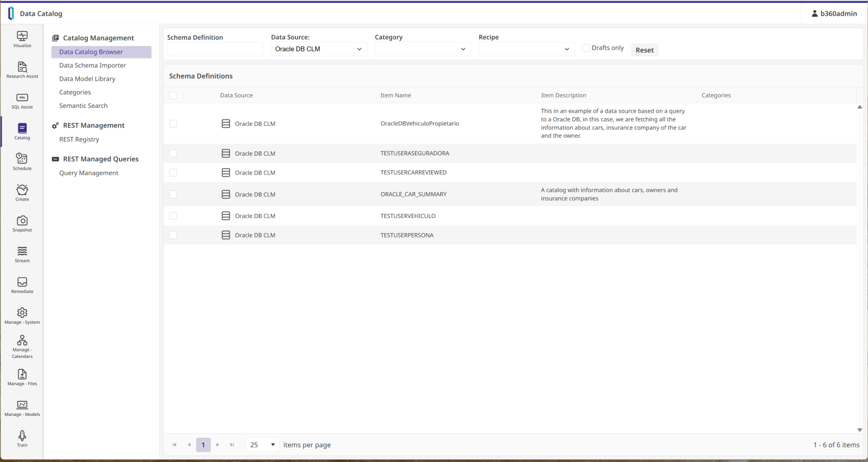The width and height of the screenshot is (868, 462).
Task: Open Research Assist from the sidebar
Action: coord(22,69)
